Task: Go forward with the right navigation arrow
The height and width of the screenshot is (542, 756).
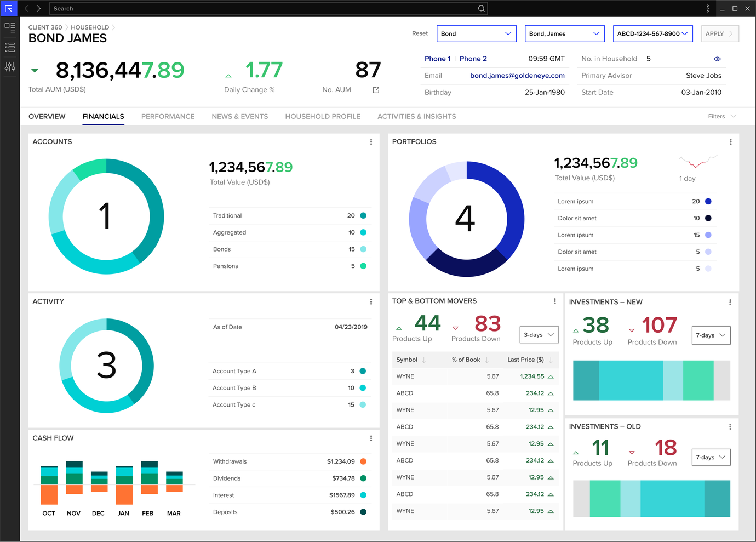Action: tap(39, 8)
